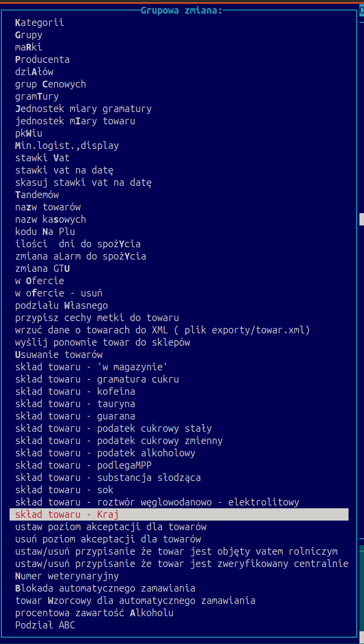The height and width of the screenshot is (644, 364).
Task: Select the Kategorii menu entry
Action: (40, 23)
